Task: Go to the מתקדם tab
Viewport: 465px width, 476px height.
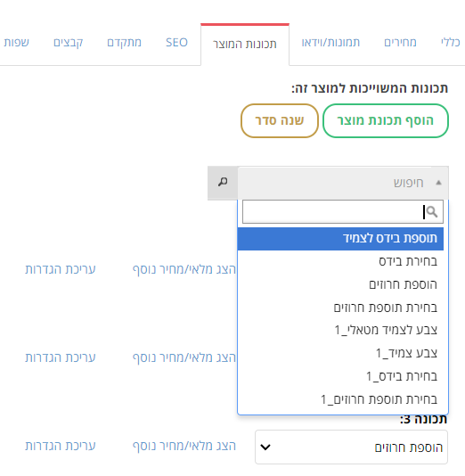Action: [x=124, y=43]
